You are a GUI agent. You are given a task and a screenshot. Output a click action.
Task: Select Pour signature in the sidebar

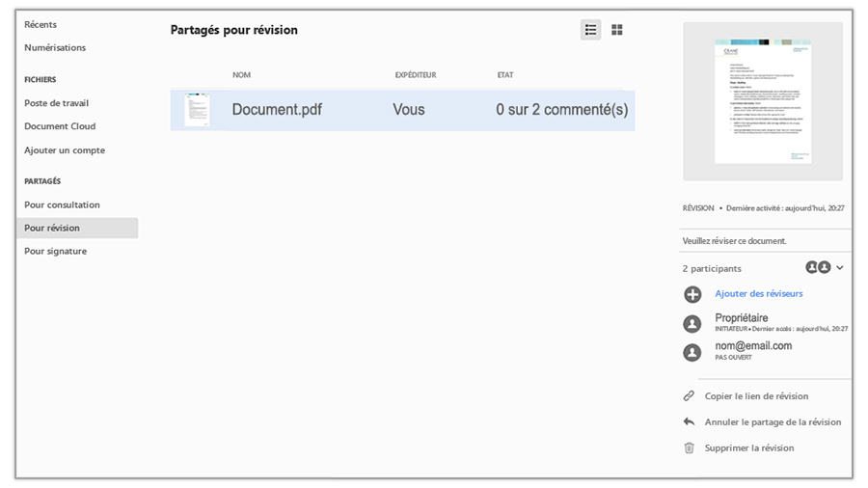point(55,251)
